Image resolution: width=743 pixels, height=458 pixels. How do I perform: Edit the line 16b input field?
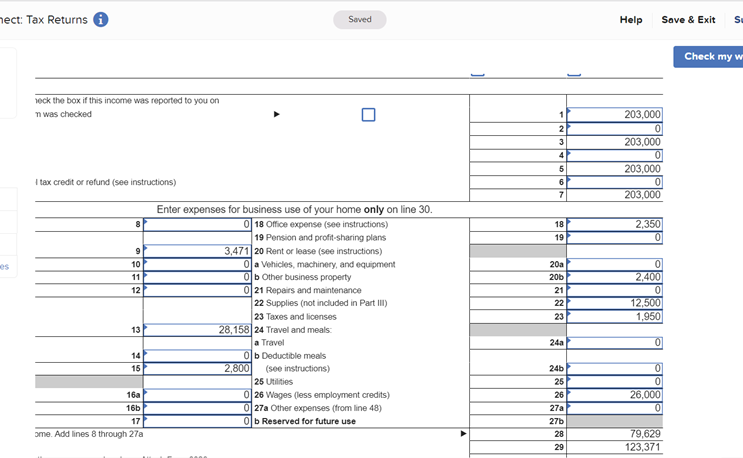click(x=197, y=408)
